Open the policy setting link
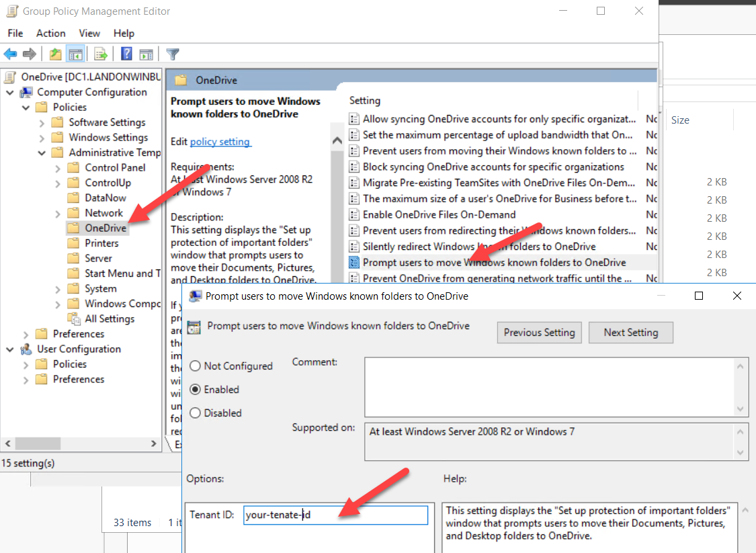 (x=220, y=142)
